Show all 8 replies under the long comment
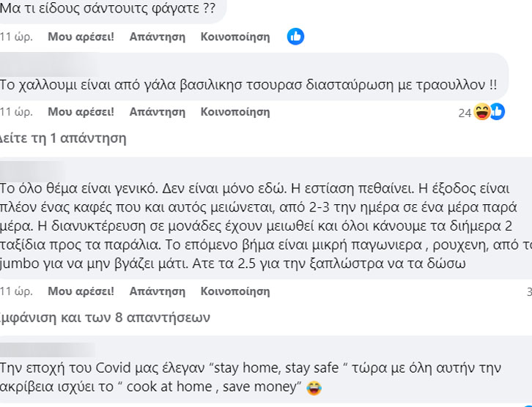 click(x=105, y=318)
